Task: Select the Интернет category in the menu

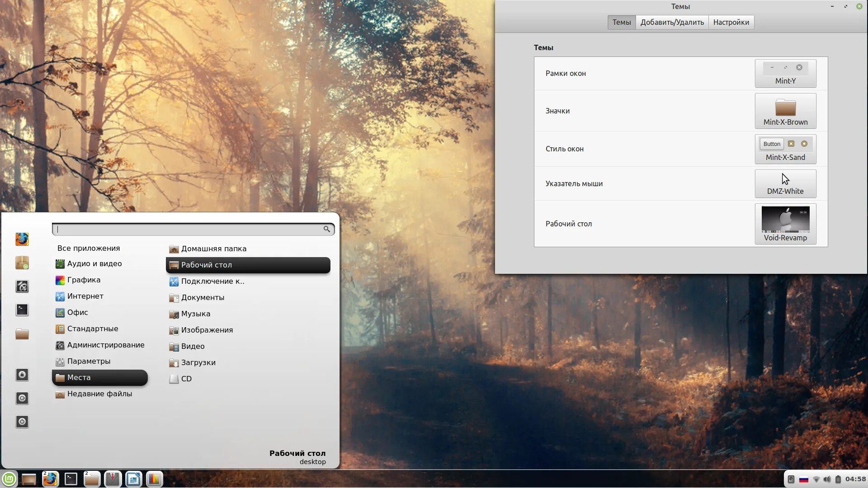Action: click(x=85, y=296)
